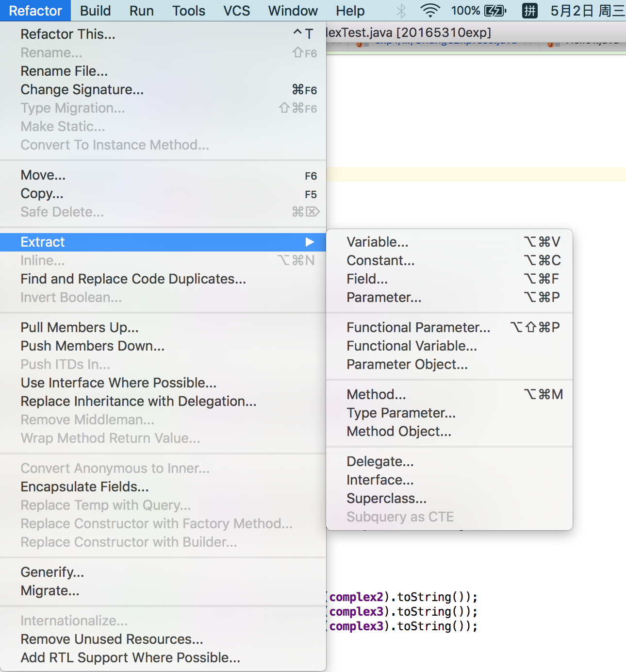Click the date and time display
The width and height of the screenshot is (626, 672).
point(587,11)
